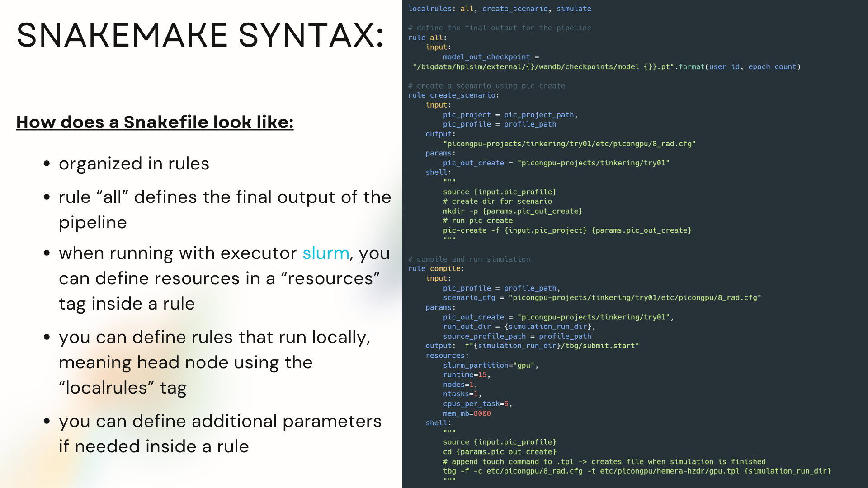This screenshot has width=868, height=488.
Task: Click 'source {input.pic_profile}' in create_scenario shell
Action: click(500, 192)
